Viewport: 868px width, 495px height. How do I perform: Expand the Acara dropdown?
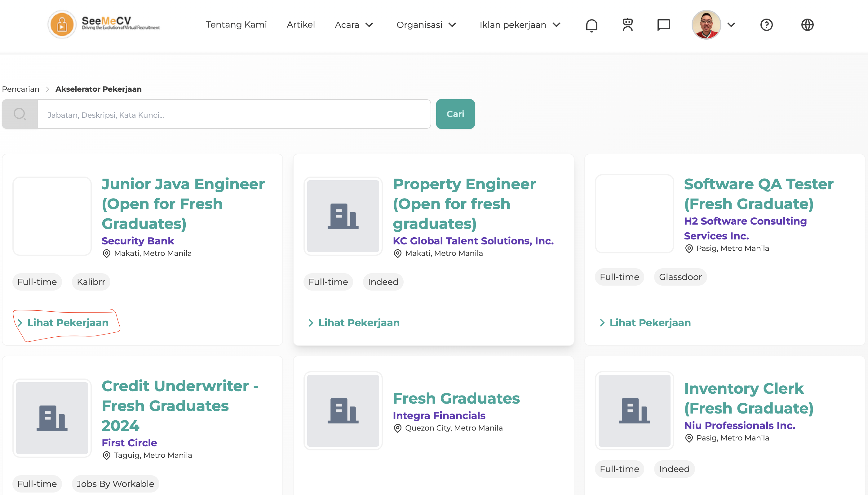click(354, 25)
